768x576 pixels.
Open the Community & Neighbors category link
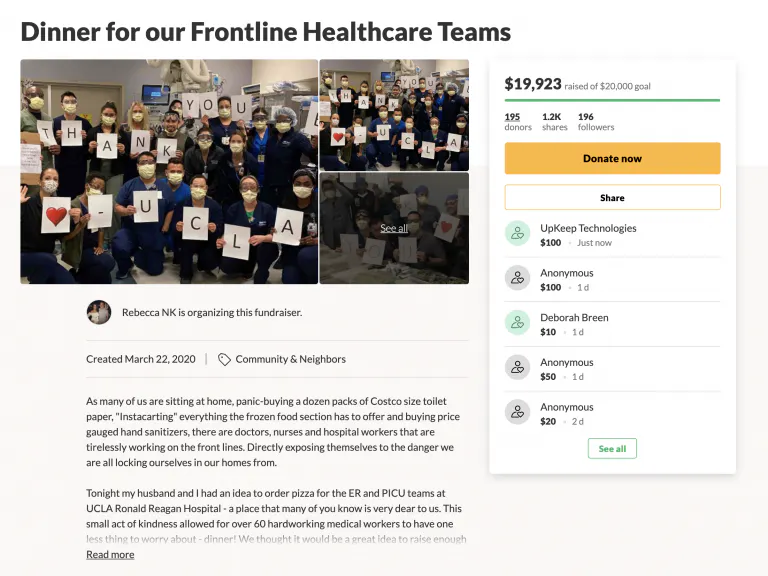[290, 359]
